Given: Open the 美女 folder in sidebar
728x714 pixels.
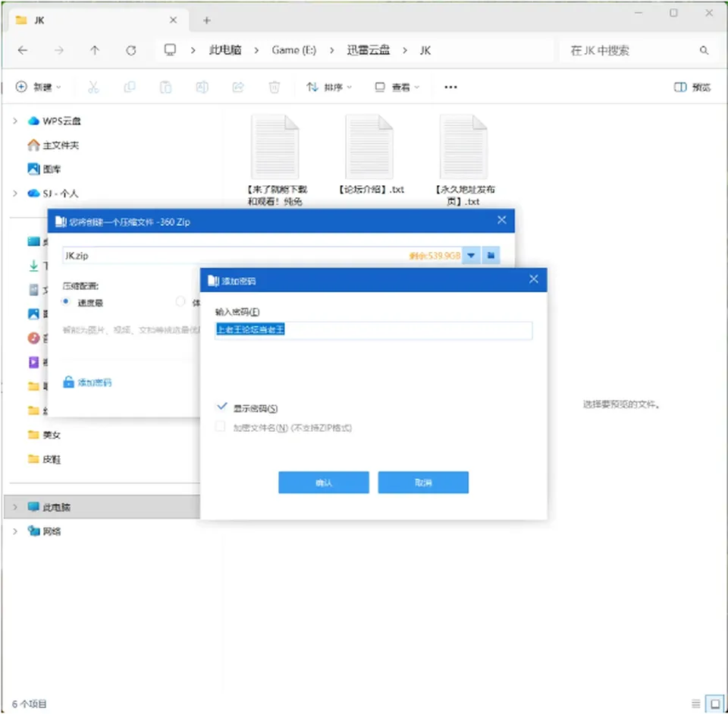Looking at the screenshot, I should tap(45, 435).
